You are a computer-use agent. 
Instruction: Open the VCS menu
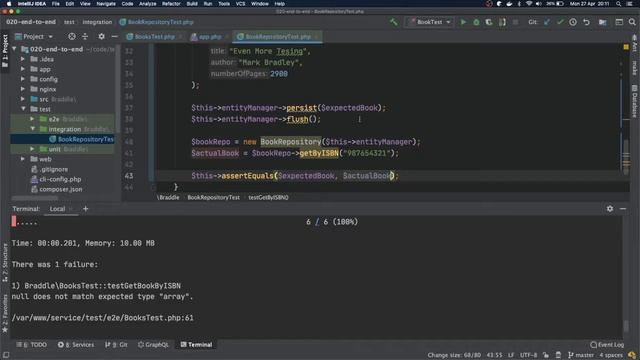[x=240, y=4]
